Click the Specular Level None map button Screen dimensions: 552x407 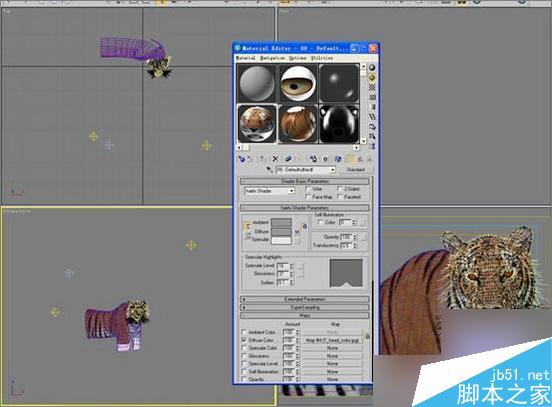pos(332,364)
